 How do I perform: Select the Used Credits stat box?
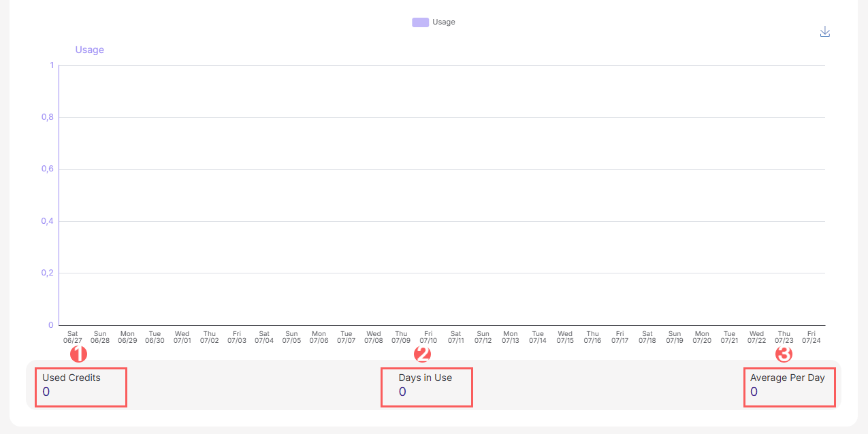pyautogui.click(x=81, y=386)
